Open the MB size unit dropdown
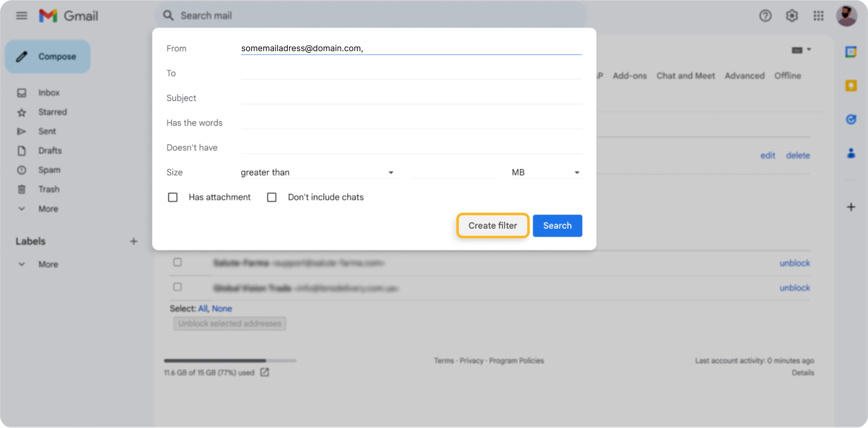The width and height of the screenshot is (868, 428). coord(545,172)
